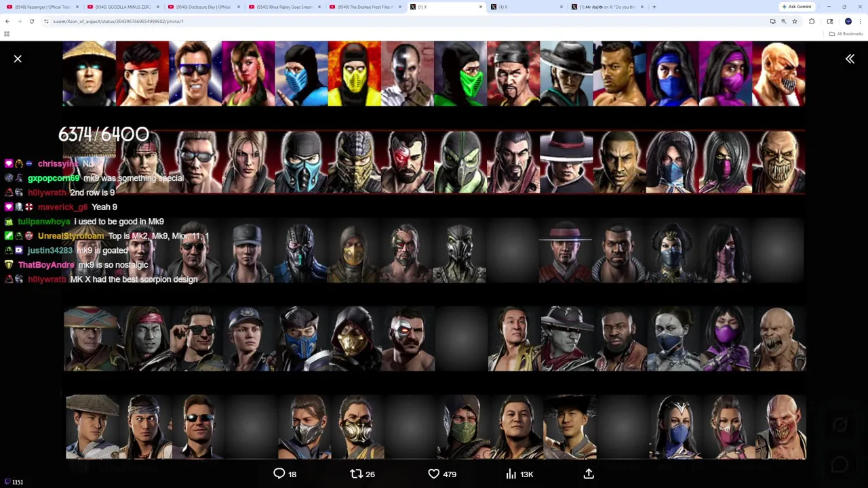Open Chrome's three-dot menu
The width and height of the screenshot is (868, 488).
[861, 21]
